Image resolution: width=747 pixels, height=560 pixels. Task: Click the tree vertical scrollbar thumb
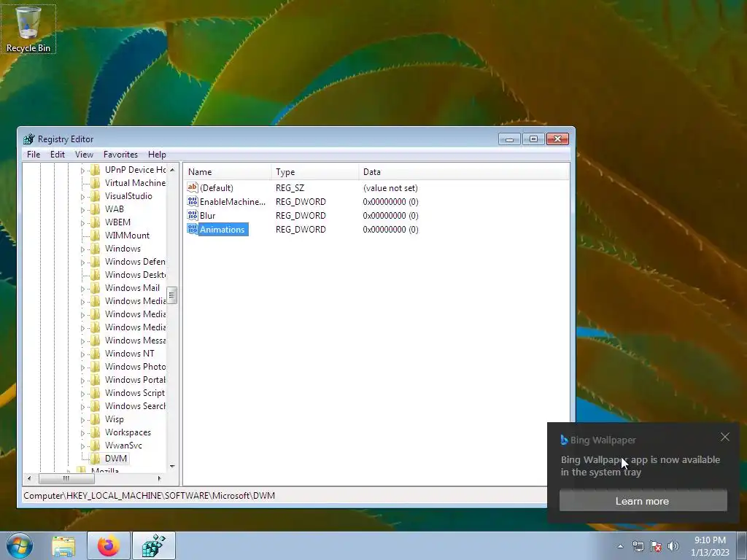point(172,295)
